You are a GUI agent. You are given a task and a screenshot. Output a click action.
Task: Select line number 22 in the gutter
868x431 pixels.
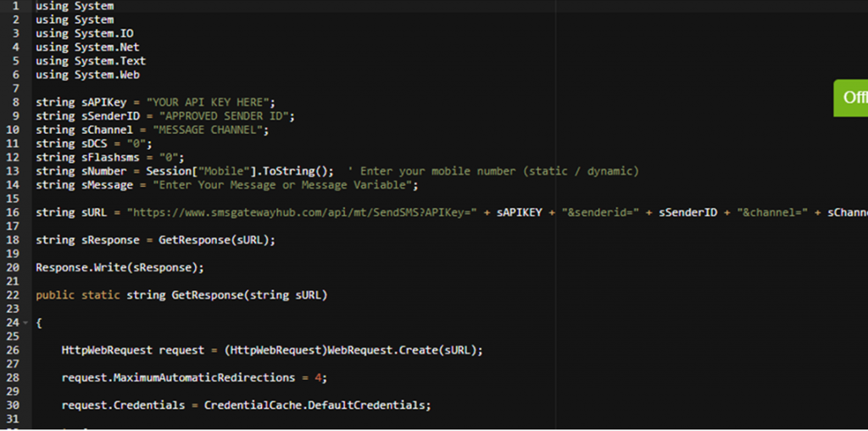(16, 295)
